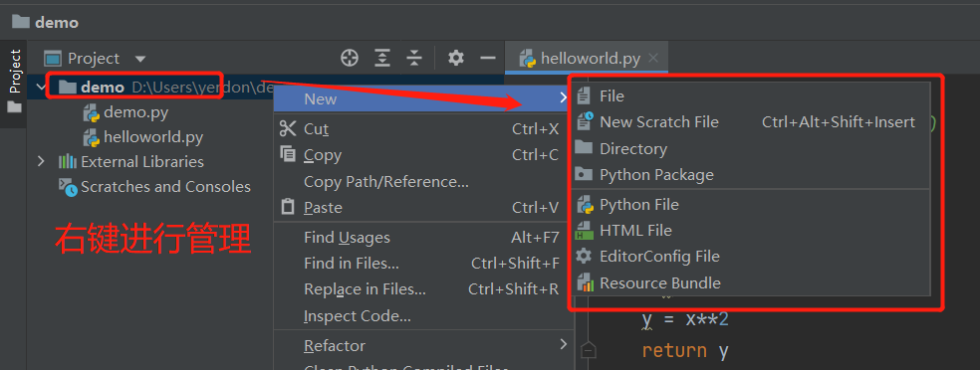
Task: Click the locate/select opened file crosshair icon
Action: click(x=350, y=58)
